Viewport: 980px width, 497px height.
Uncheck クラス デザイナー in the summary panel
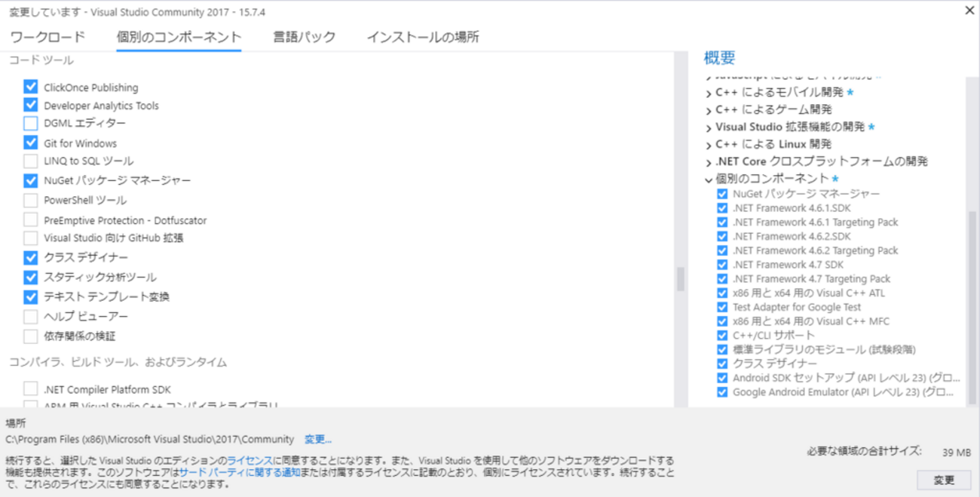tap(722, 364)
